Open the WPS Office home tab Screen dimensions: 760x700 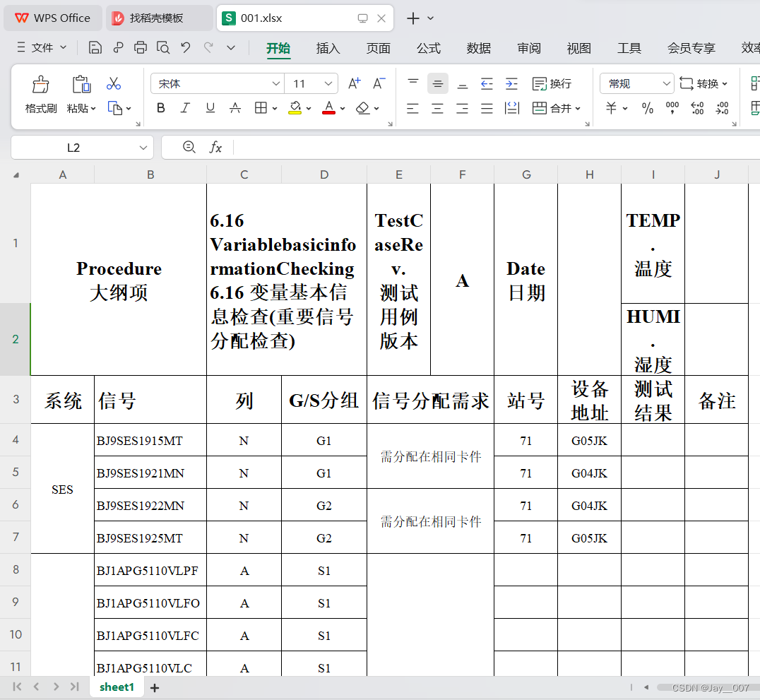53,18
